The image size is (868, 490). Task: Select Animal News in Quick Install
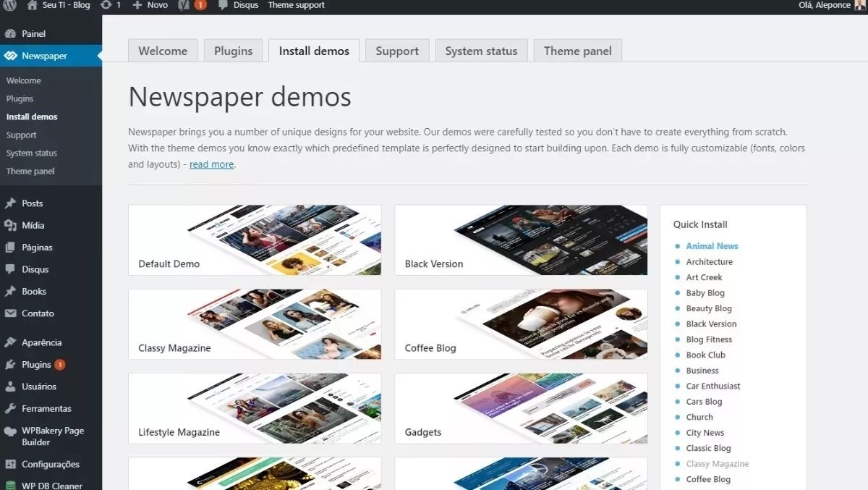tap(712, 246)
